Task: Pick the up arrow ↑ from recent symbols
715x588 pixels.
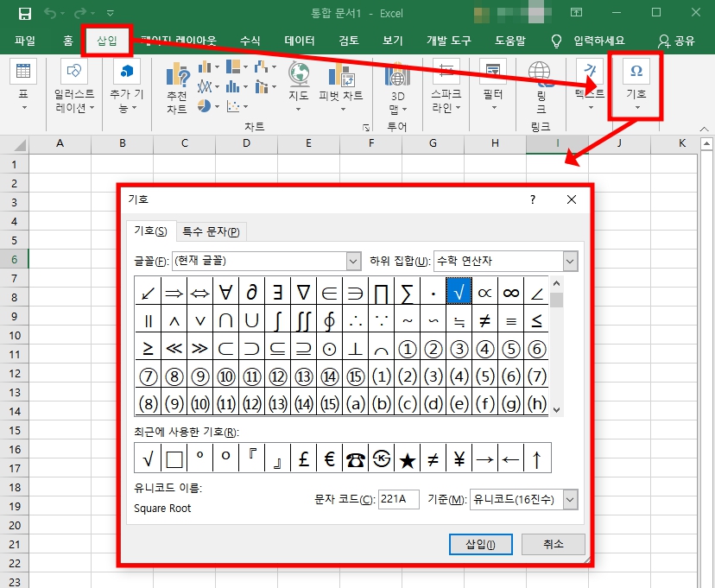Action: click(x=537, y=458)
